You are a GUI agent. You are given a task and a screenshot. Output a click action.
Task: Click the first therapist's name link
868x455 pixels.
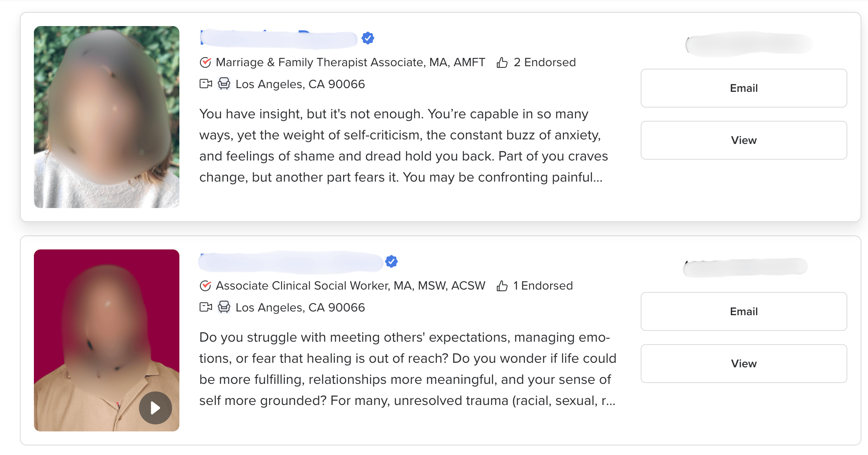tap(279, 38)
